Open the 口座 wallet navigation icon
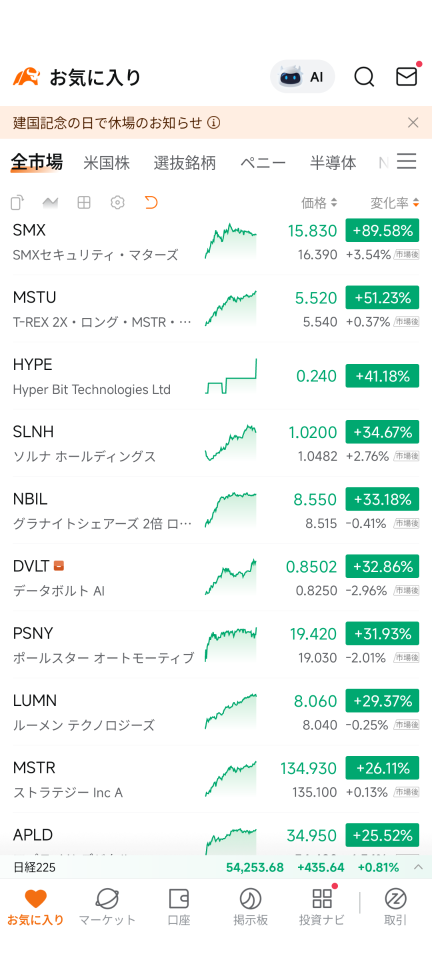 (178, 907)
